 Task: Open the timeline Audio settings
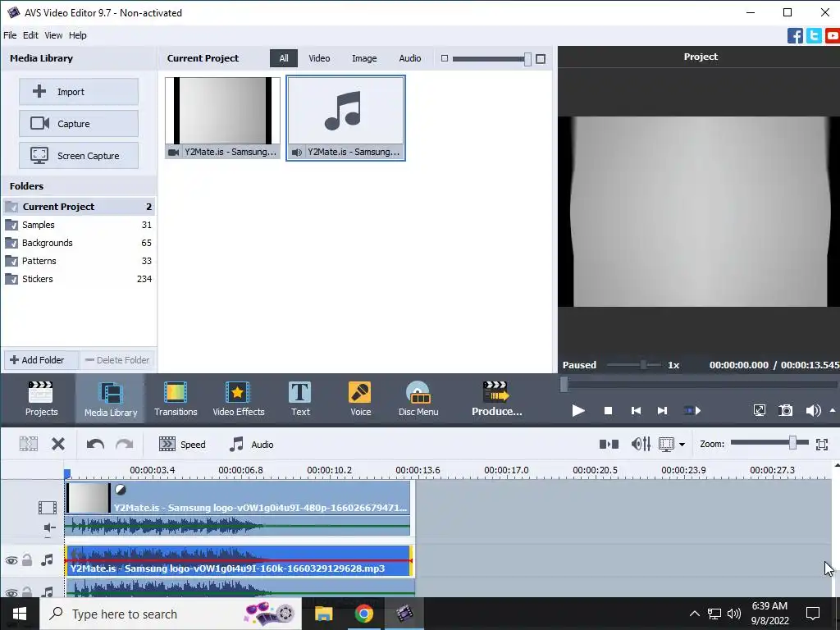click(x=251, y=444)
